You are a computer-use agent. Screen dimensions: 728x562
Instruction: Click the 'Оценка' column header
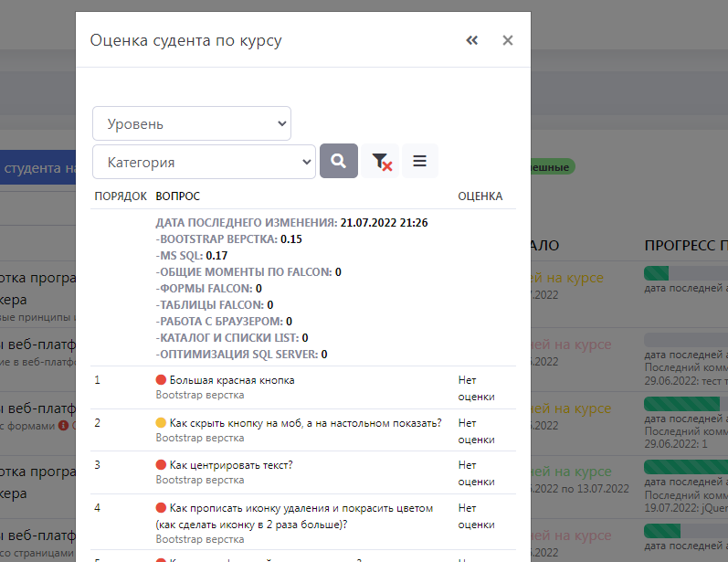pyautogui.click(x=480, y=196)
